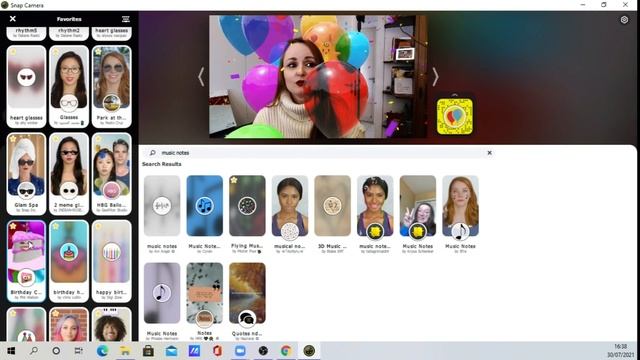Toggle favorite star on 'heart glasses' card
Viewport: 640px width, 360px height.
pos(13,51)
